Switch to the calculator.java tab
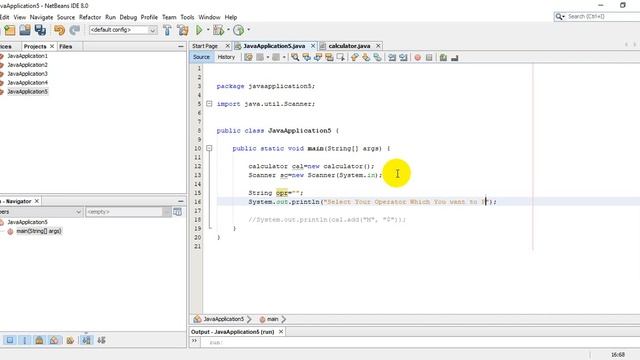The width and height of the screenshot is (640, 360). tap(349, 46)
